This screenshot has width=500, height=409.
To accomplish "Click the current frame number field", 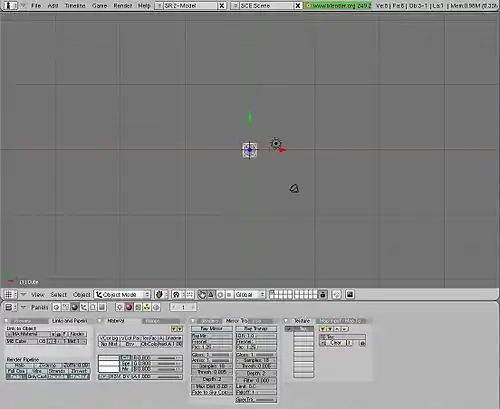I will [x=183, y=307].
